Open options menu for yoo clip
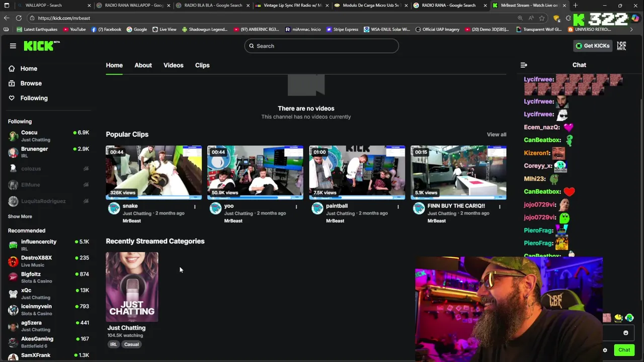This screenshot has width=644, height=362. point(296,207)
